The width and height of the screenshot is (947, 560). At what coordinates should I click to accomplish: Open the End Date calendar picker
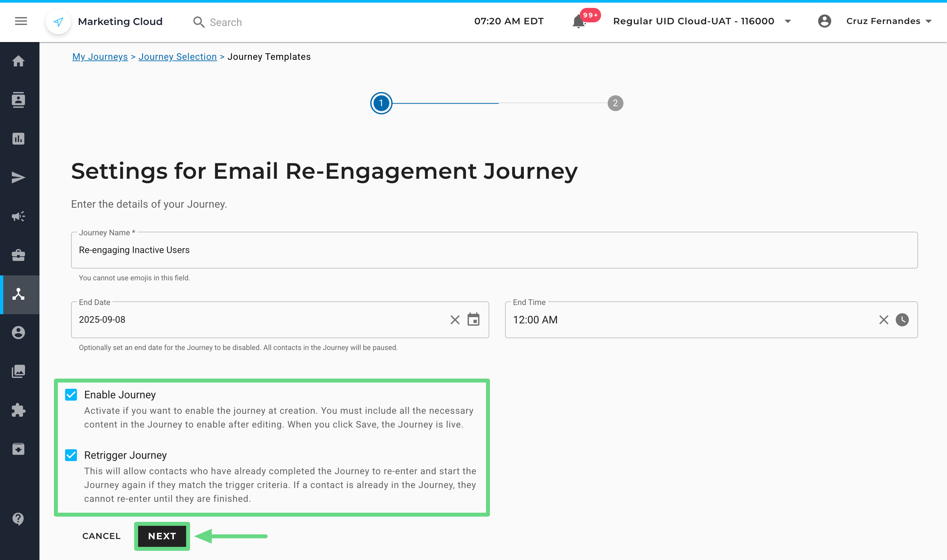[x=473, y=319]
